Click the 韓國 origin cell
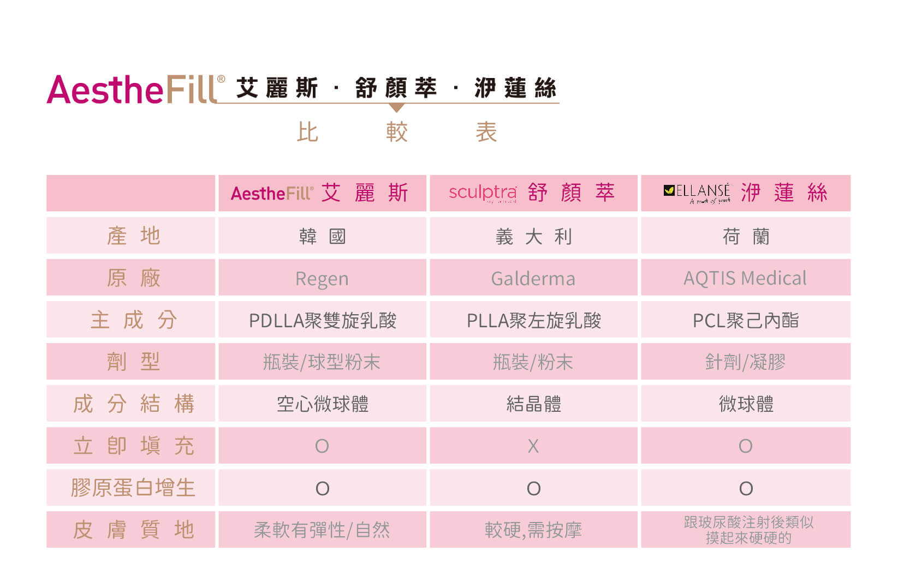This screenshot has width=910, height=588. click(x=322, y=237)
